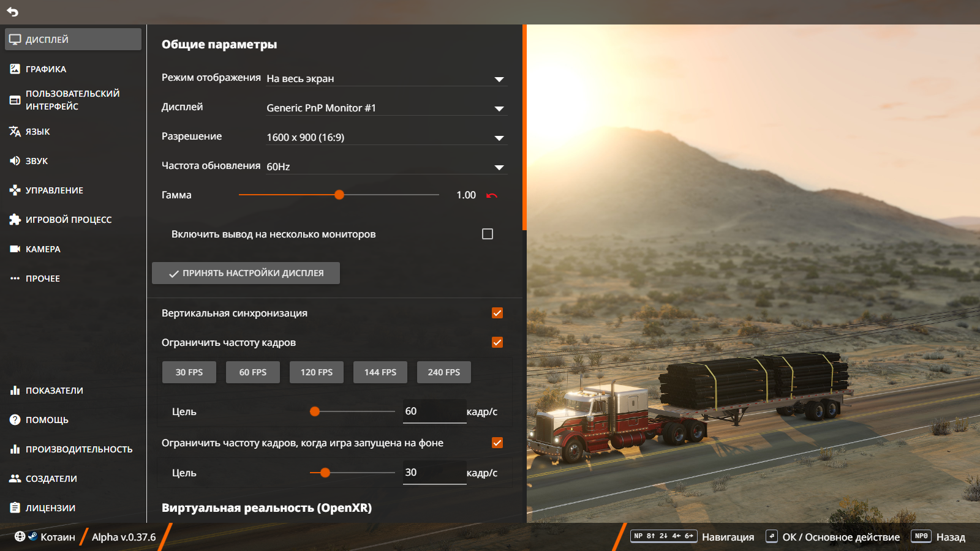980x551 pixels.
Task: Click the Назад label in bottom bar
Action: click(x=951, y=537)
